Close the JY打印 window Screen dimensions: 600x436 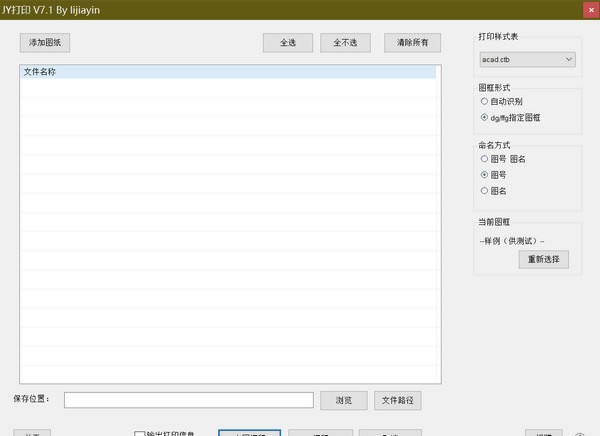pos(585,9)
